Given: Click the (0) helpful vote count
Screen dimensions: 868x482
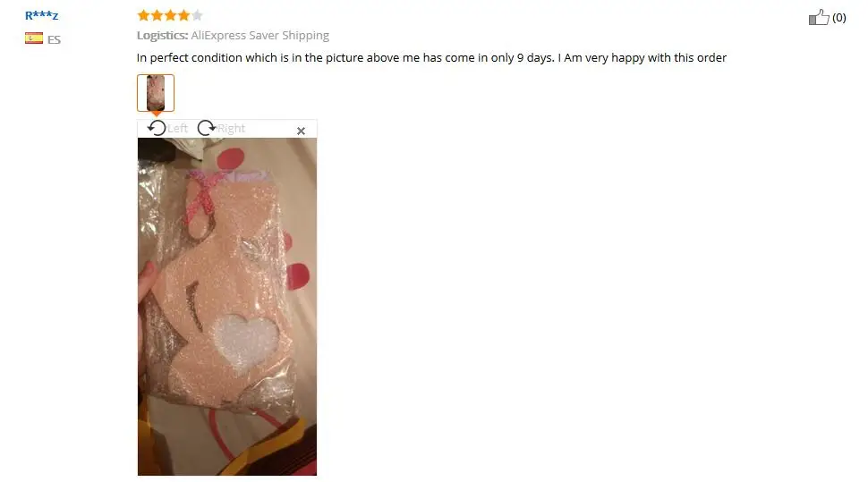Looking at the screenshot, I should pos(839,18).
